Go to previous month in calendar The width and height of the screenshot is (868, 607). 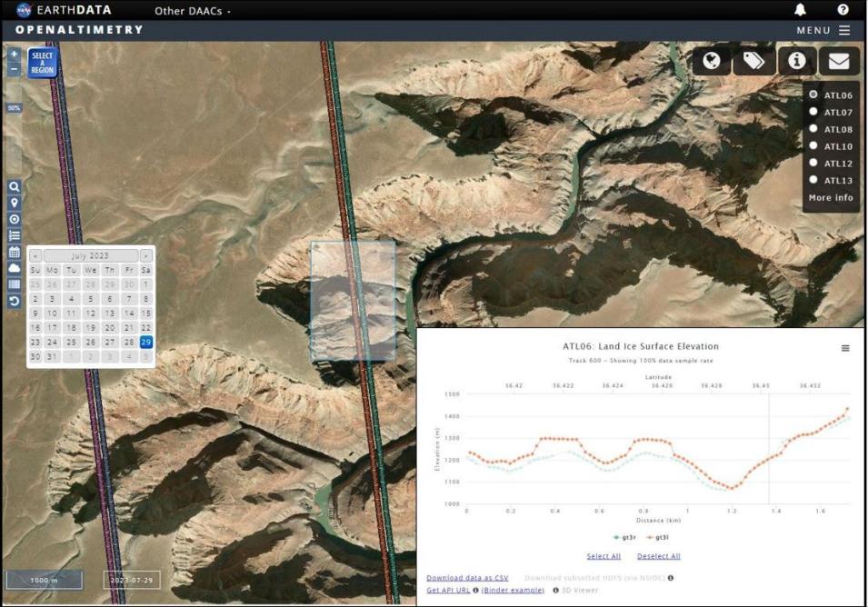[35, 255]
